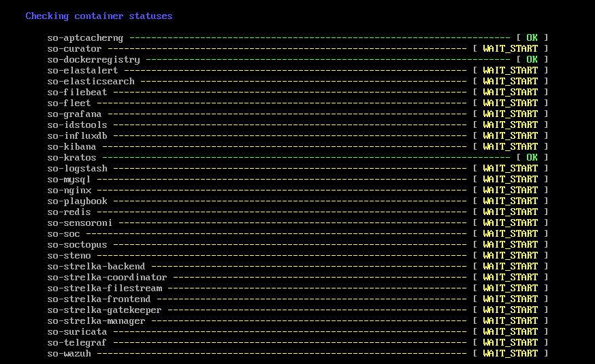Click the so-idstools container name
The image size is (595, 364).
pyautogui.click(x=77, y=125)
